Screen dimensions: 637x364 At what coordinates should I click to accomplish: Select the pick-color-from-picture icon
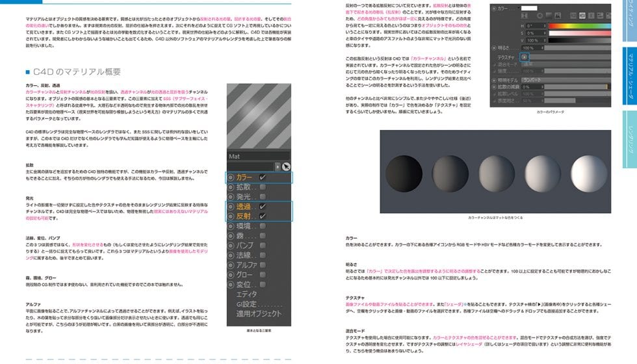[x=558, y=16]
